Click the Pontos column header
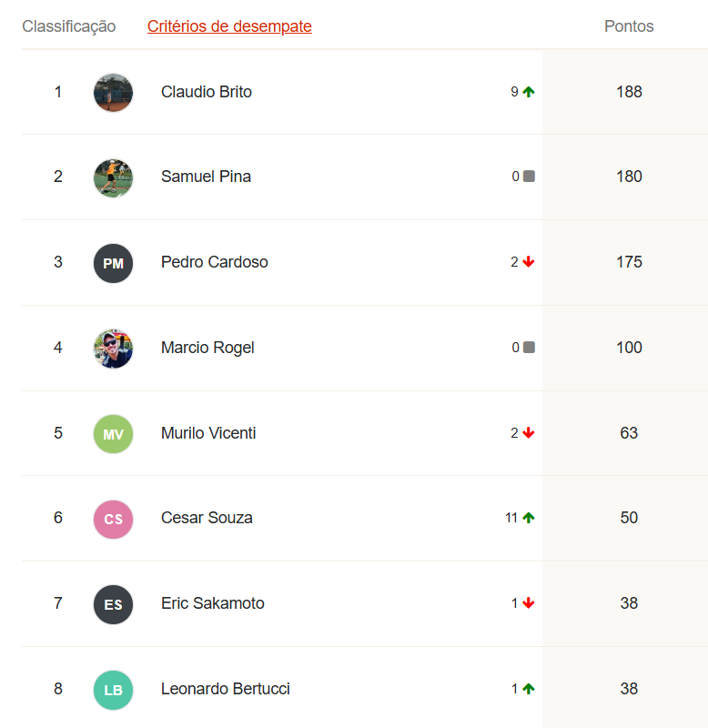Image resolution: width=708 pixels, height=728 pixels. (x=629, y=26)
